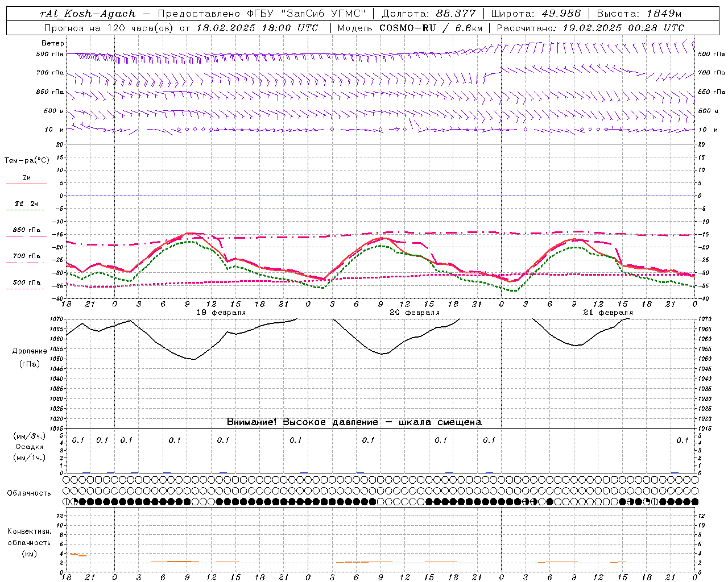728x582 pixels.
Task: Click the Тем-ра(°C) axis title
Action: point(27,161)
